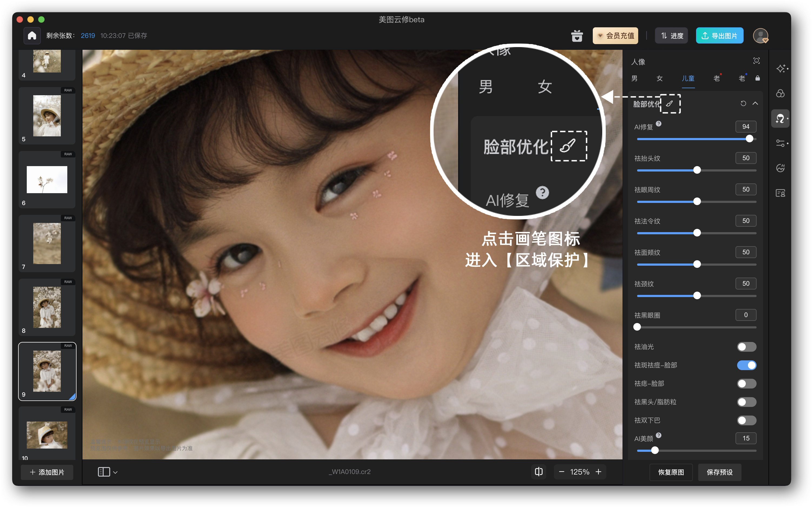The image size is (812, 507).
Task: Click the AI修复 value field showing 94
Action: click(x=746, y=127)
